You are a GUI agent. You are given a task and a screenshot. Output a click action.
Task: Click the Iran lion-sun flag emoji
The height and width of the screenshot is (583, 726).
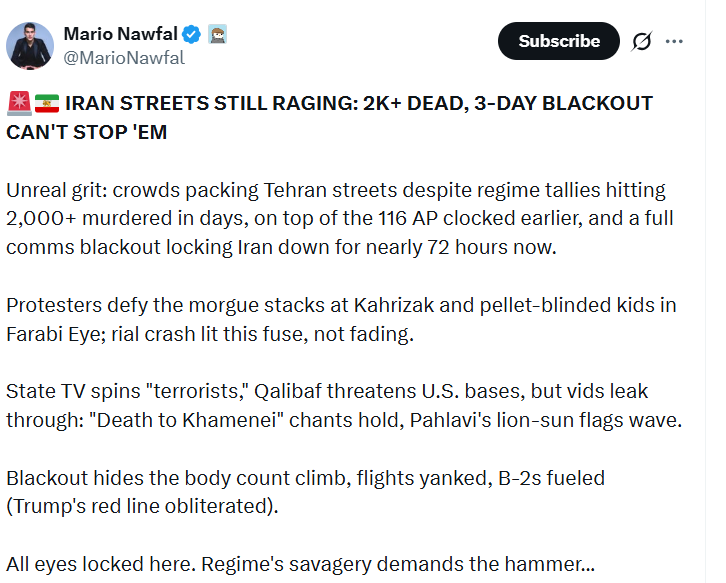(46, 103)
